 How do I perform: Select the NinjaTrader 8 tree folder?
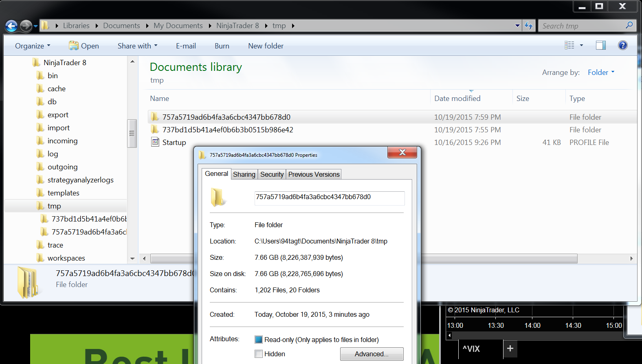coord(65,63)
